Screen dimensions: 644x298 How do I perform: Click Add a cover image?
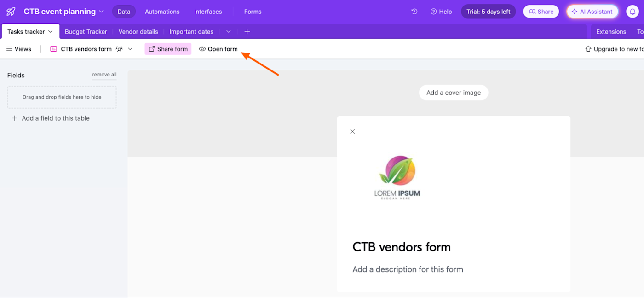454,93
